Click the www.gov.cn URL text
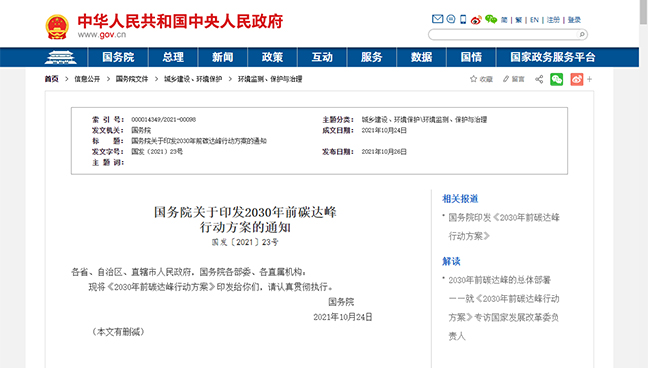This screenshot has height=368, width=648. tap(102, 35)
